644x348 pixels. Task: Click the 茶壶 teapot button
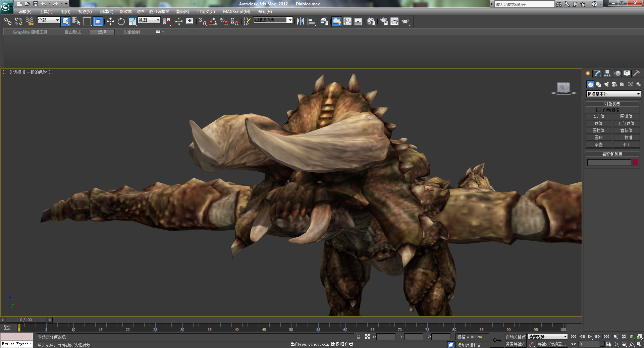coord(598,144)
